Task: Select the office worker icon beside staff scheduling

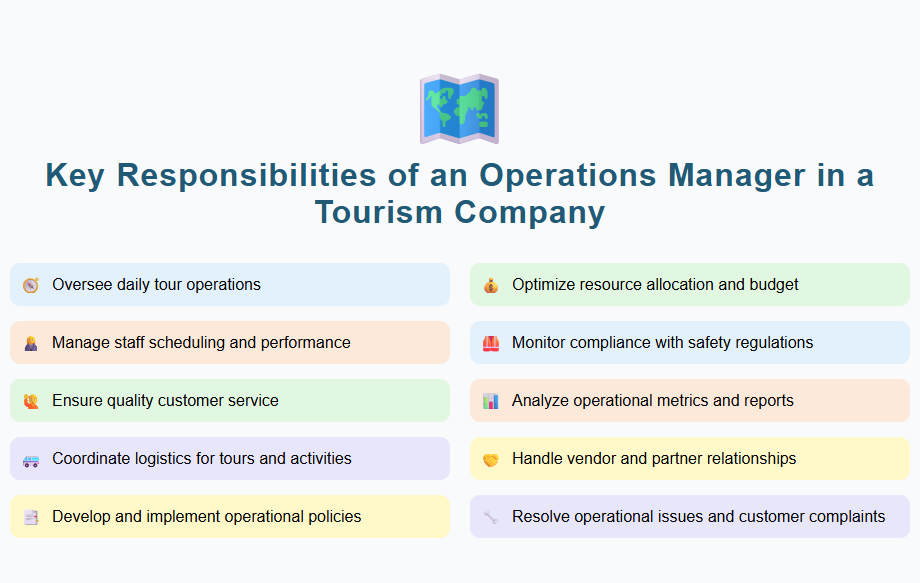Action: tap(30, 342)
